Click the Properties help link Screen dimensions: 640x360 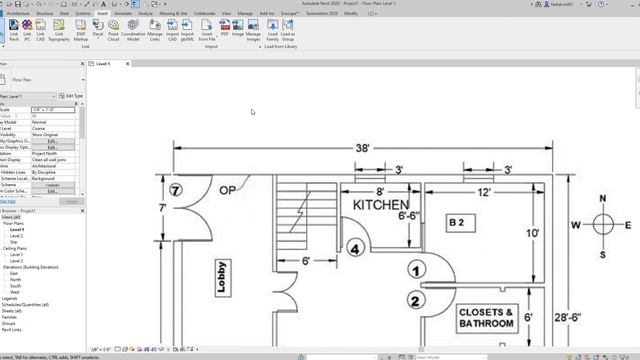(7, 202)
